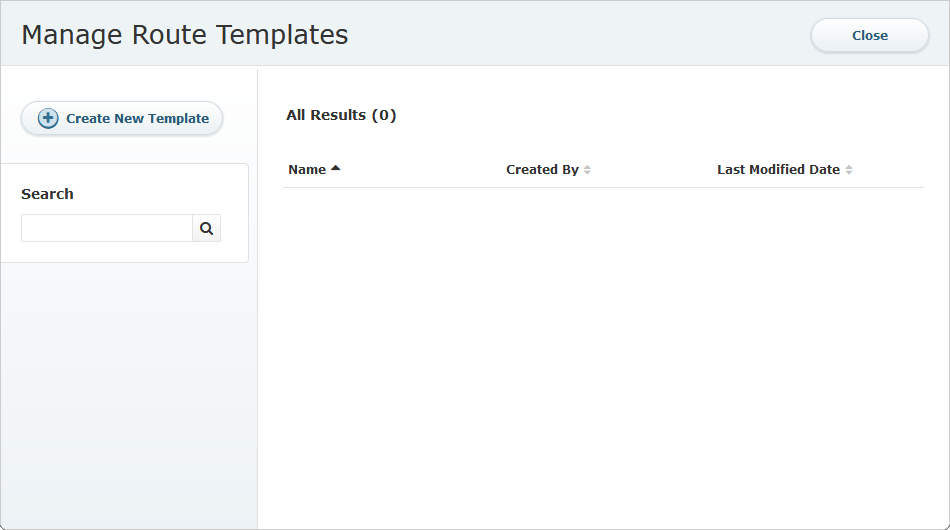Click the Search label above the field
This screenshot has width=950, height=530.
tap(47, 194)
